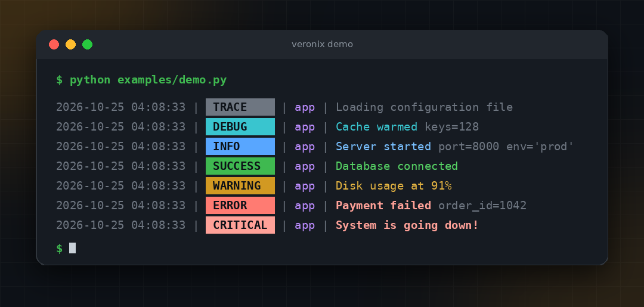The height and width of the screenshot is (307, 644).
Task: Click the green SUCCESS level badge
Action: tap(240, 166)
